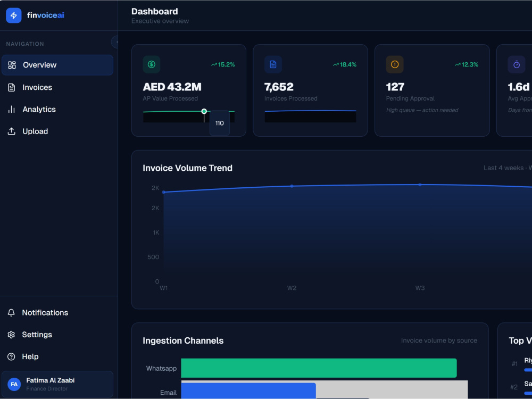
Task: Go to the Invoices page
Action: (x=57, y=87)
